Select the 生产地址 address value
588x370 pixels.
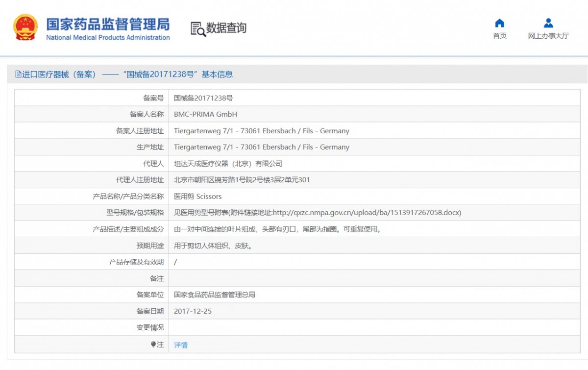click(x=262, y=147)
